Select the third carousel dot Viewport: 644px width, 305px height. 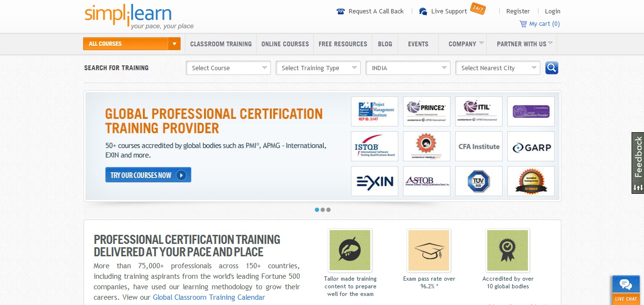click(329, 210)
